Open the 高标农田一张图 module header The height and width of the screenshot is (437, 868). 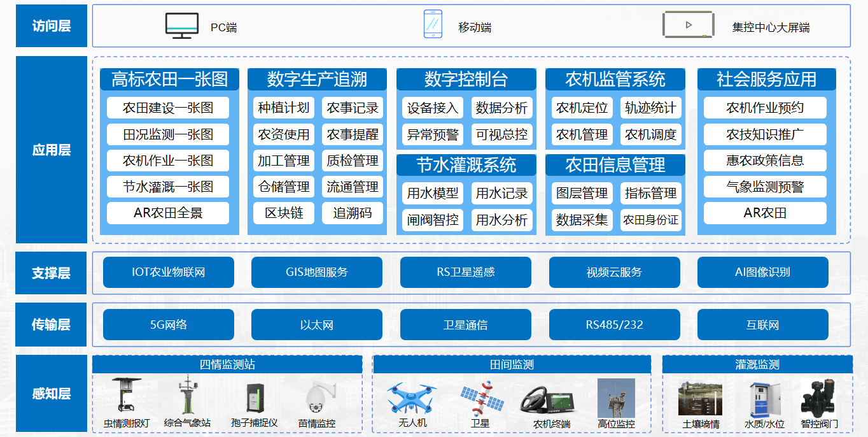pos(170,79)
